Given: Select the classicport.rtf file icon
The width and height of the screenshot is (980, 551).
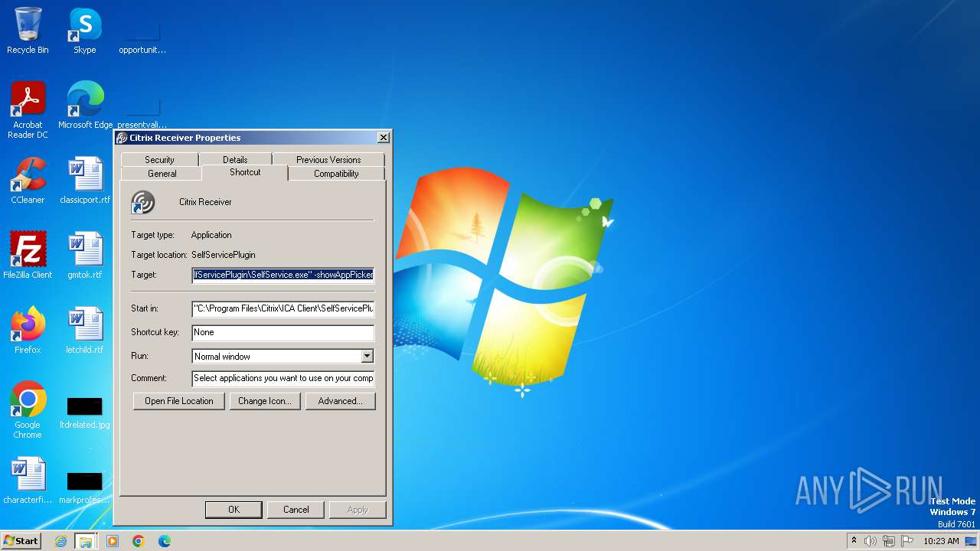Looking at the screenshot, I should click(85, 181).
